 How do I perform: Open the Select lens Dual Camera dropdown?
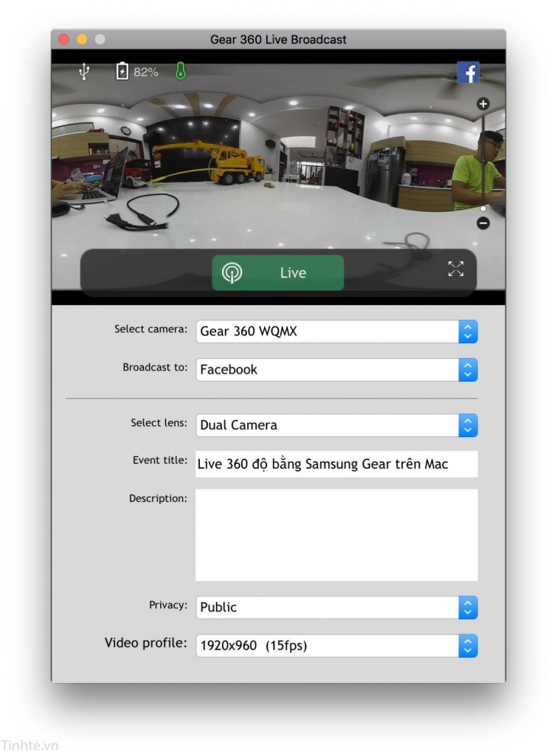coord(336,425)
